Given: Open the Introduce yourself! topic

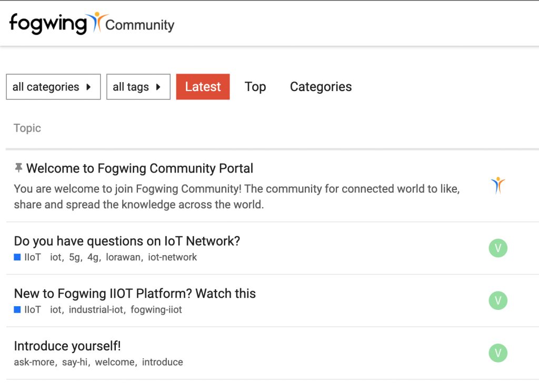Looking at the screenshot, I should click(x=67, y=346).
